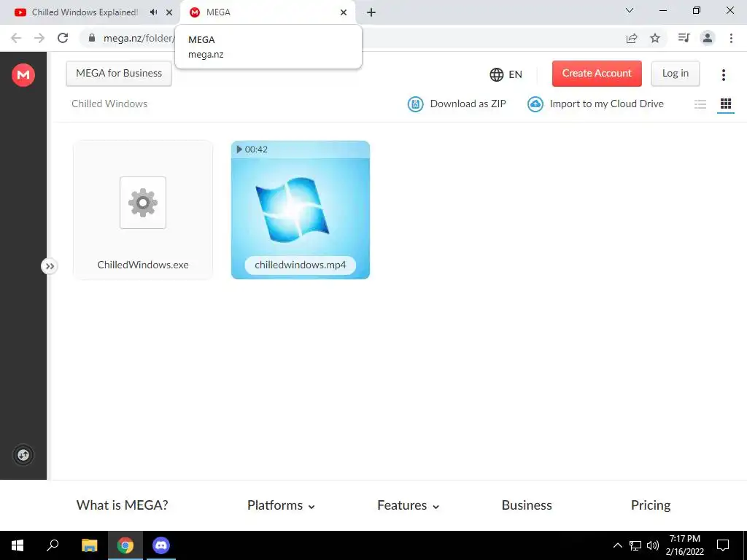Viewport: 747px width, 560px height.
Task: Import to my Cloud Drive
Action: click(x=595, y=104)
